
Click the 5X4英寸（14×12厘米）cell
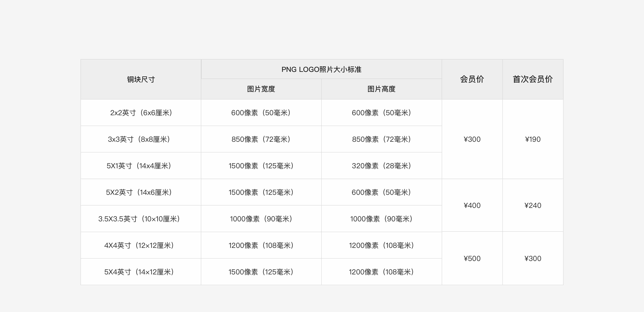coord(139,272)
